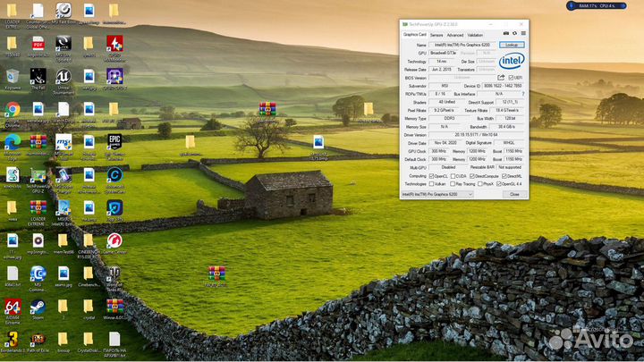Viewport: 644px width, 362px height.
Task: Toggle the CUDA checkbox
Action: [x=453, y=176]
